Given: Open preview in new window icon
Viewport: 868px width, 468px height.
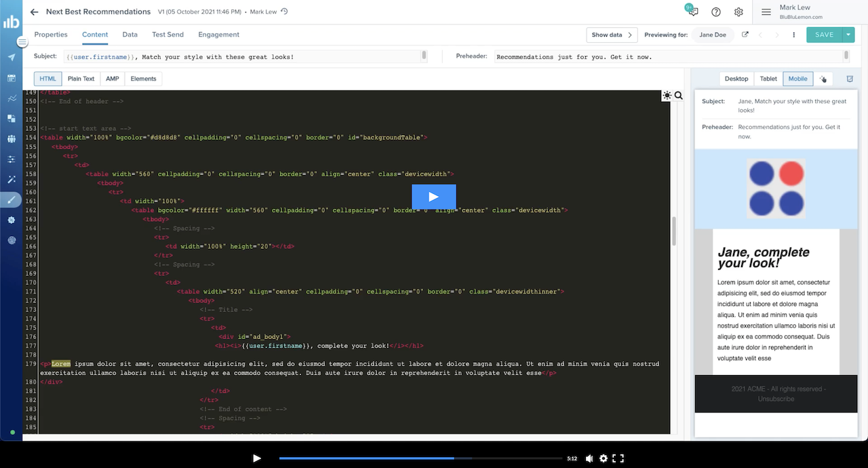Looking at the screenshot, I should (745, 35).
